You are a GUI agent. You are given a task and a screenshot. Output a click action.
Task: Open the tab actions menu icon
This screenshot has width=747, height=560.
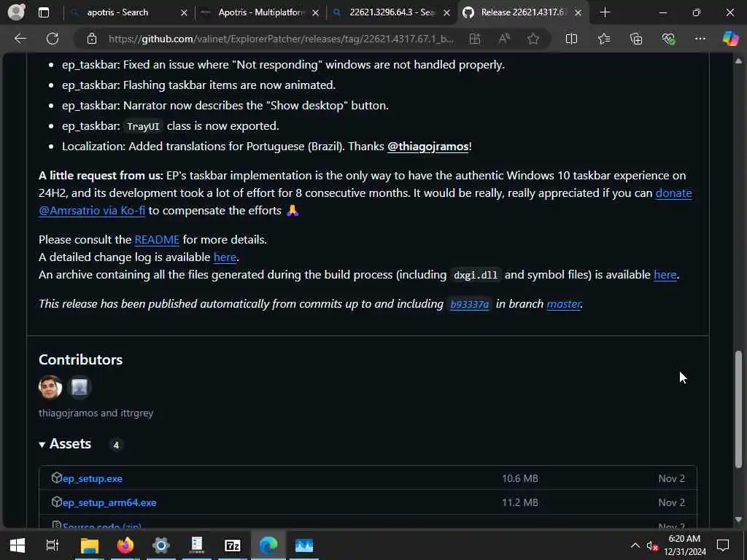(43, 12)
